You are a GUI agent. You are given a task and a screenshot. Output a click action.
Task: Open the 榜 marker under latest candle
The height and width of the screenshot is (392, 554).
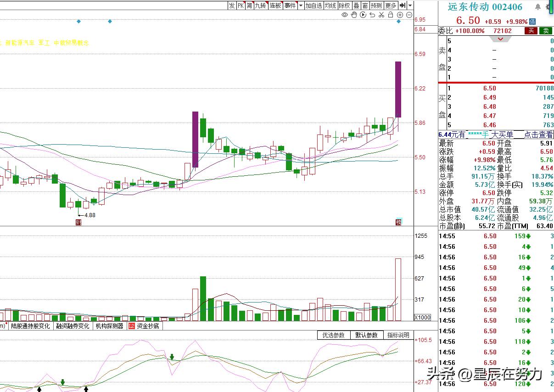tap(398, 223)
